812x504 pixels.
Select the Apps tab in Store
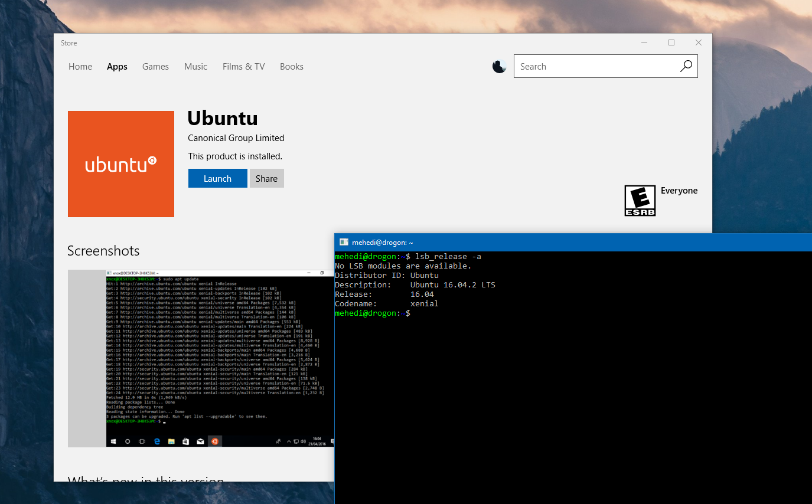pyautogui.click(x=117, y=67)
